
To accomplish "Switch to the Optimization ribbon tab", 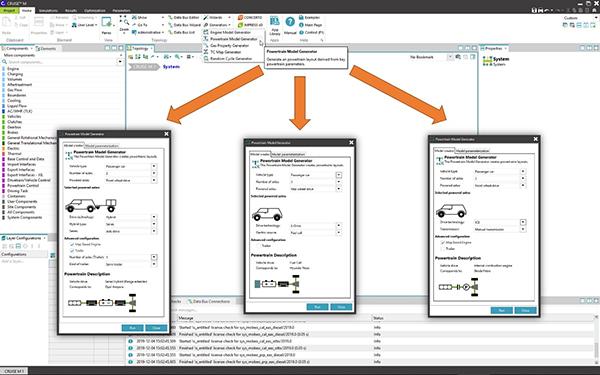I will [95, 11].
